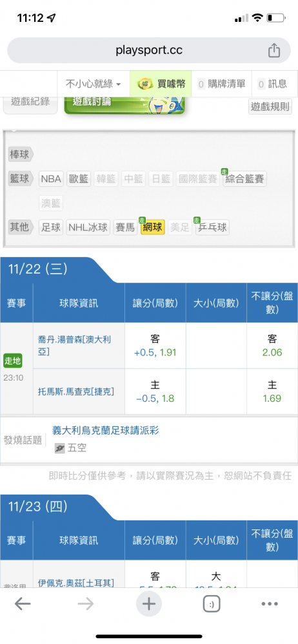Select the NBA league filter
This screenshot has height=644, width=298.
(x=51, y=179)
